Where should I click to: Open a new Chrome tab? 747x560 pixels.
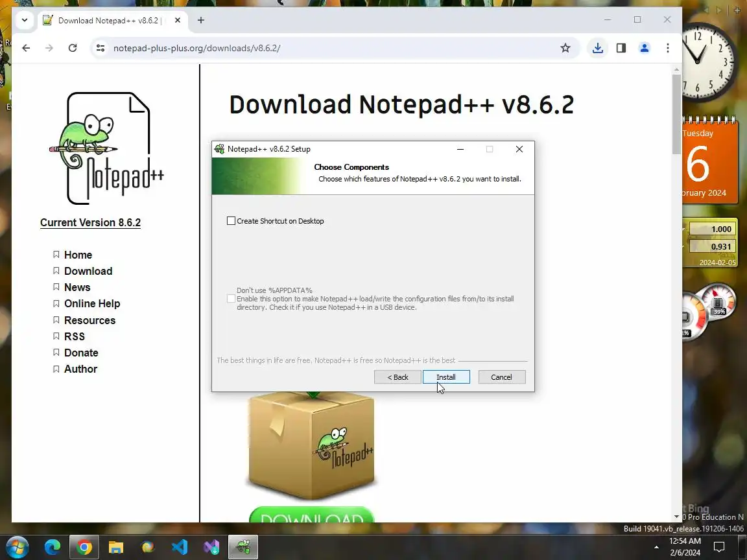pyautogui.click(x=201, y=20)
